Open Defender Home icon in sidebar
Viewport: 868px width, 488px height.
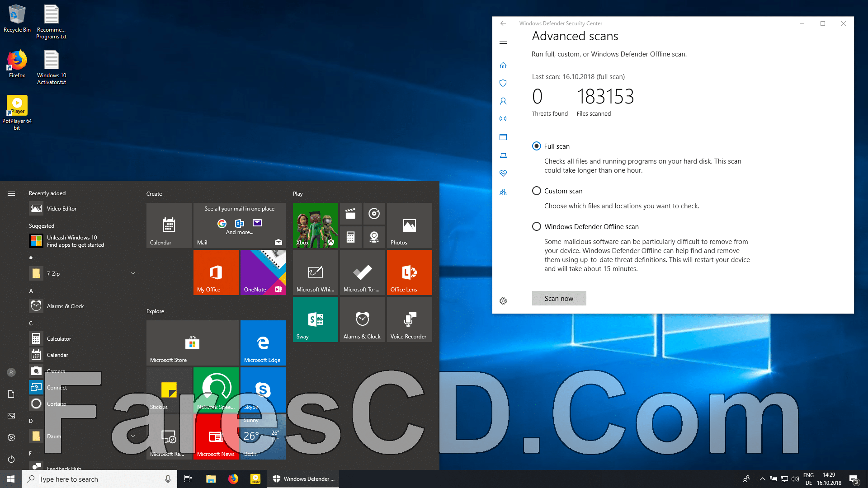tap(503, 66)
